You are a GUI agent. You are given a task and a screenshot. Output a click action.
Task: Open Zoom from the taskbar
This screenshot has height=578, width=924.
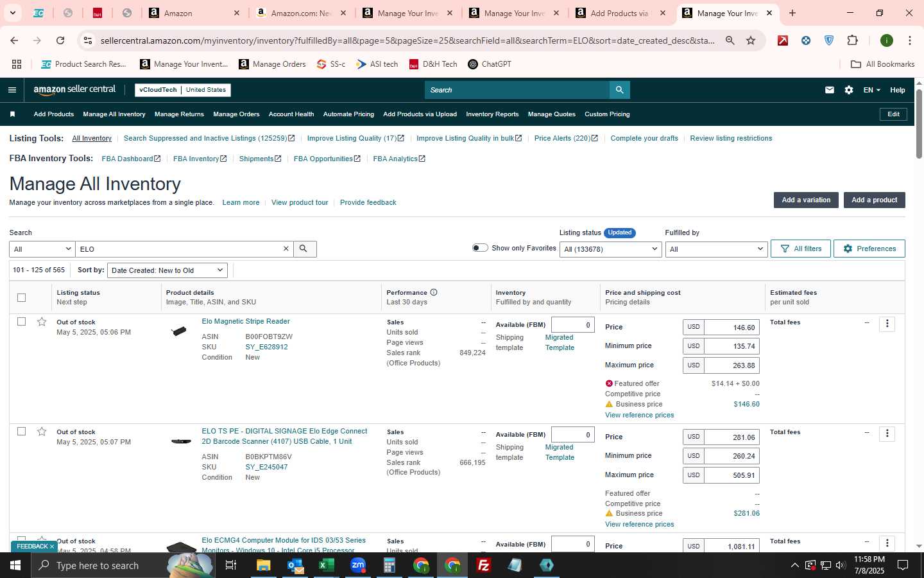pyautogui.click(x=358, y=565)
